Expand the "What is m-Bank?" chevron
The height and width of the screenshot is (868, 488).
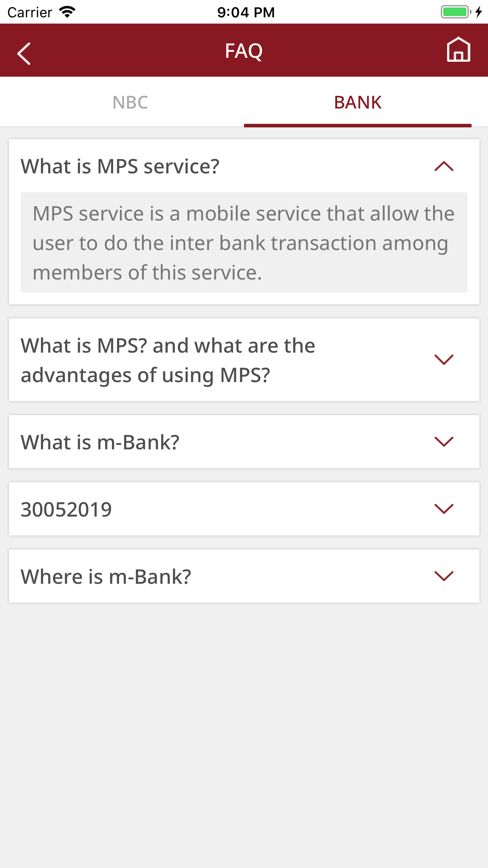(x=444, y=441)
